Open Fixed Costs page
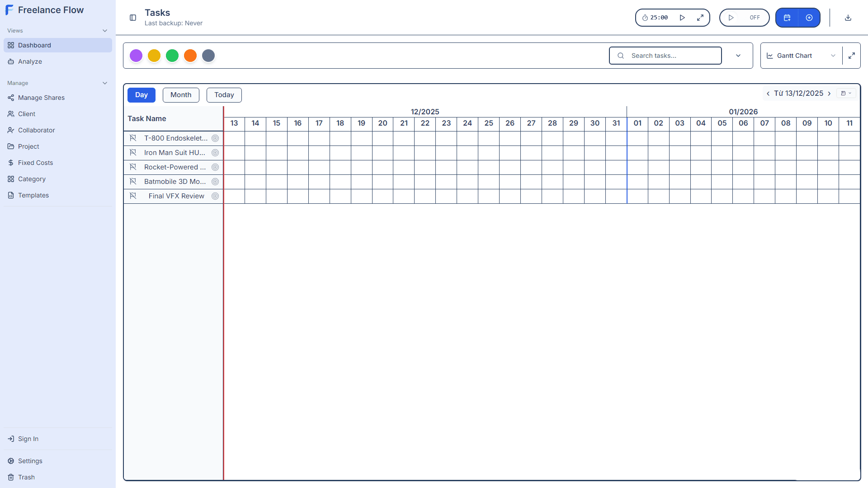Image resolution: width=868 pixels, height=488 pixels. (x=58, y=163)
